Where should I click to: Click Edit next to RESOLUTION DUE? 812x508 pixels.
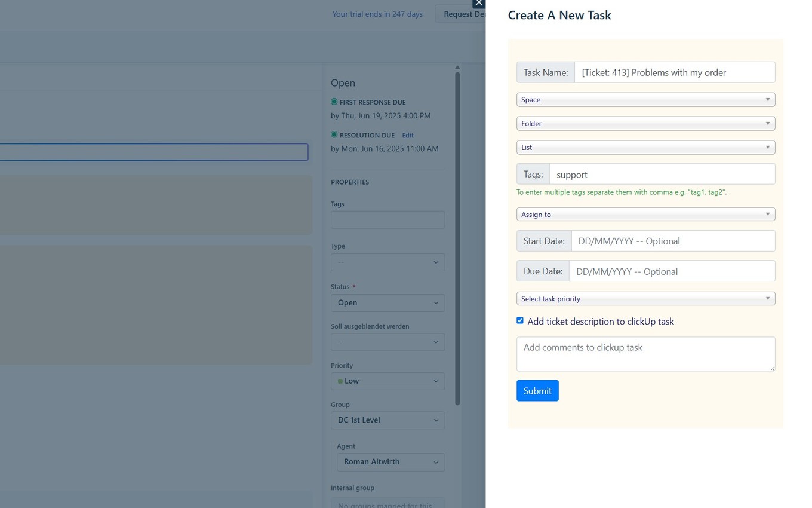point(407,135)
